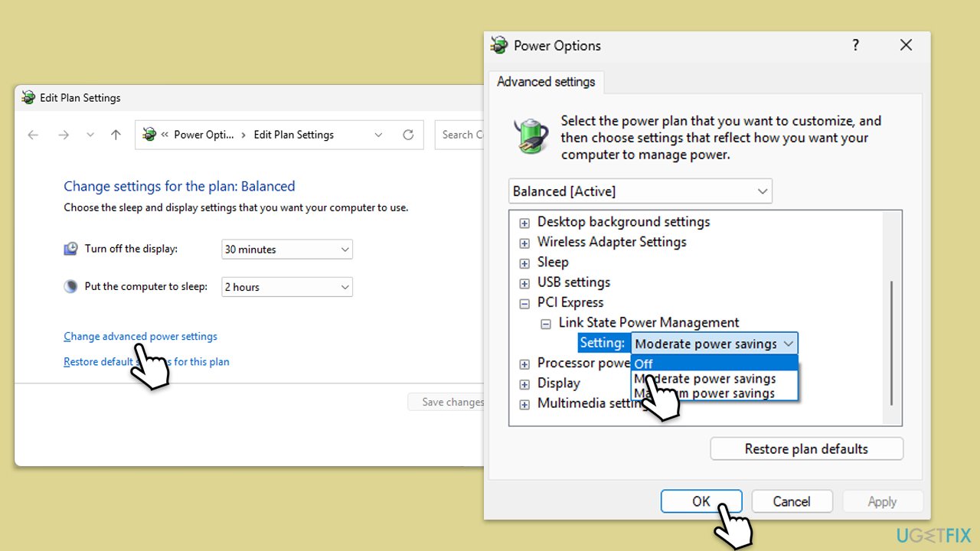Select Off in the setting list
This screenshot has height=551, width=980.
click(x=714, y=364)
